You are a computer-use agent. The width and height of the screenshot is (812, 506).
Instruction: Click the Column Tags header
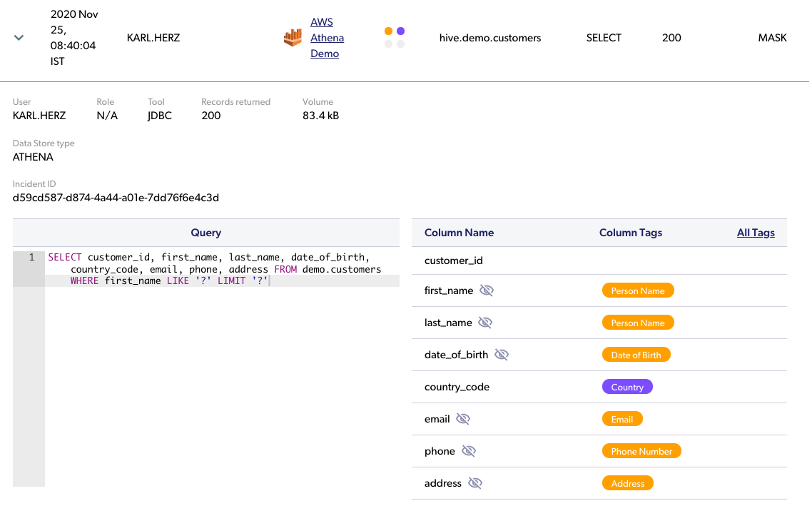coord(631,233)
